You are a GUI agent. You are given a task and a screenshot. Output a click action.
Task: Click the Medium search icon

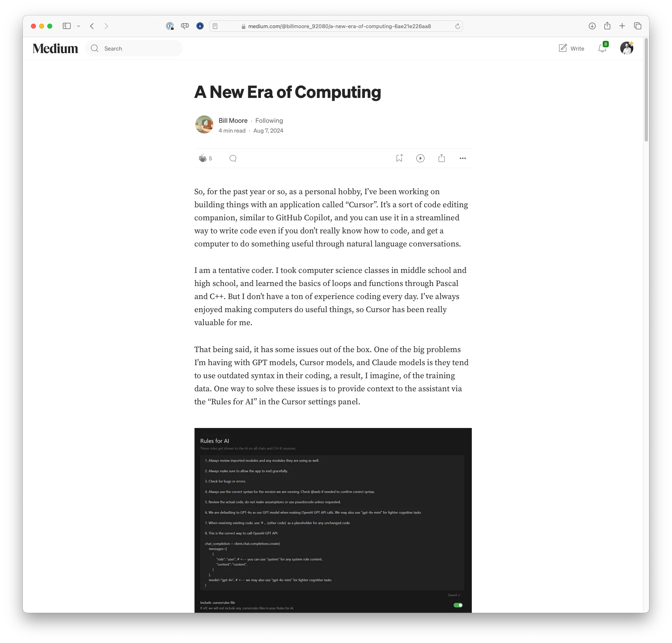(94, 48)
